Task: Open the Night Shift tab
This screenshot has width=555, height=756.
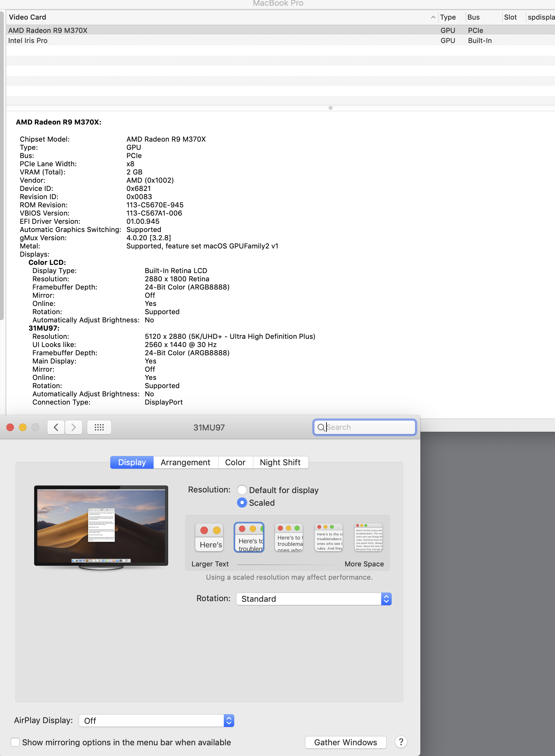Action: pos(280,462)
